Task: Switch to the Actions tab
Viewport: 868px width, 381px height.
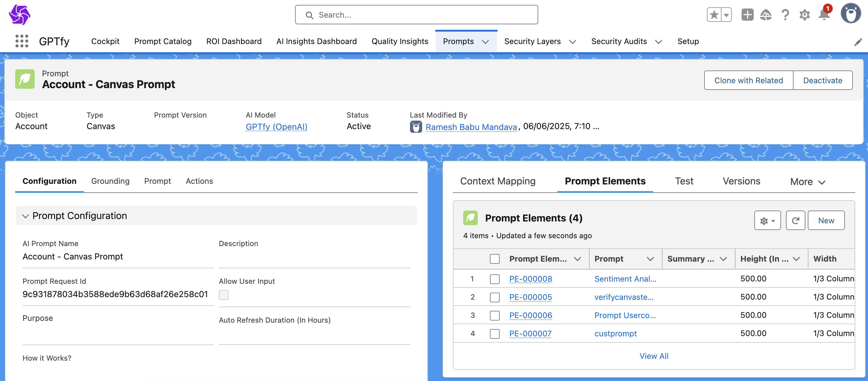Action: tap(199, 181)
